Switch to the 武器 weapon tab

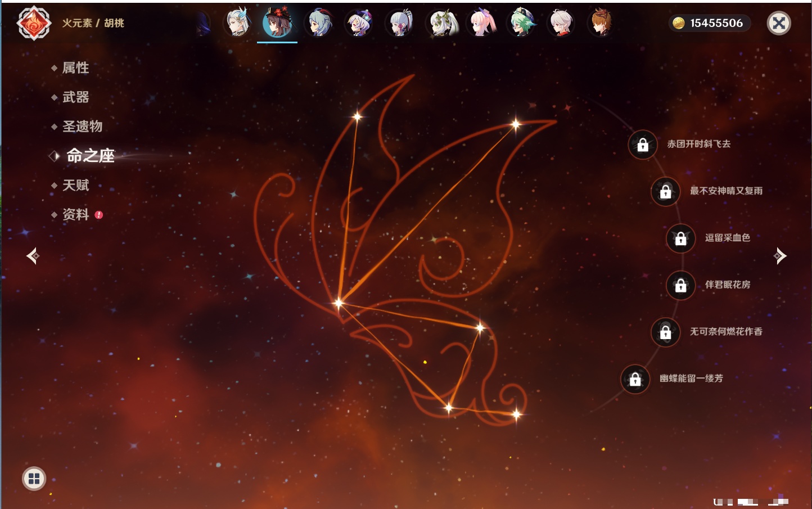point(75,97)
